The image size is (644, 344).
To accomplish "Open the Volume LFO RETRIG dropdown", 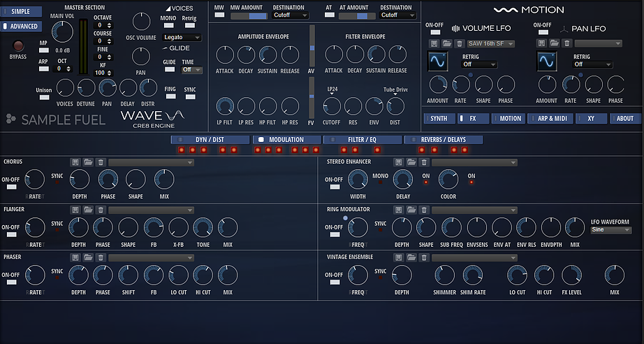I will [480, 64].
